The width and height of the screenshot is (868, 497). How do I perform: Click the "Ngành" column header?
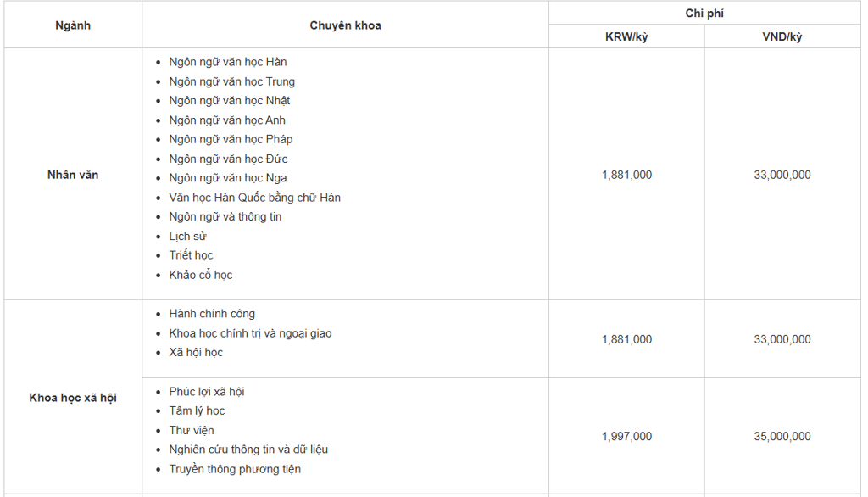tap(73, 25)
